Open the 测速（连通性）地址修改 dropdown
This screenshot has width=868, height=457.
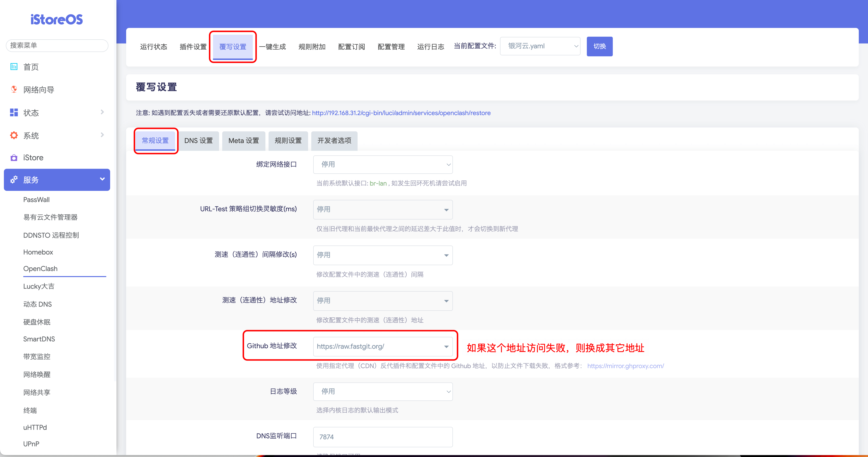point(383,301)
